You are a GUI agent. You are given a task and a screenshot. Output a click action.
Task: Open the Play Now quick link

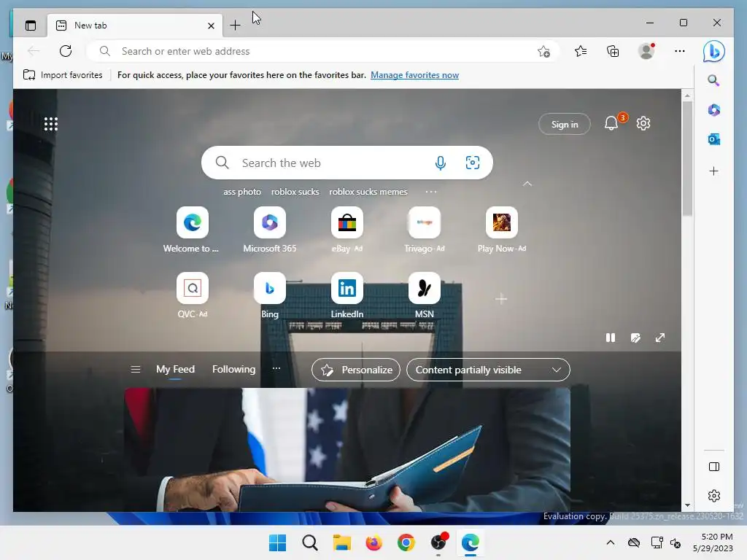tap(502, 230)
